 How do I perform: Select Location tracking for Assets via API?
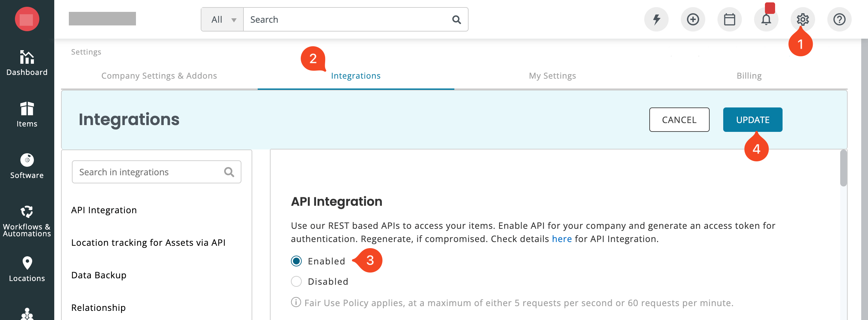pos(148,243)
